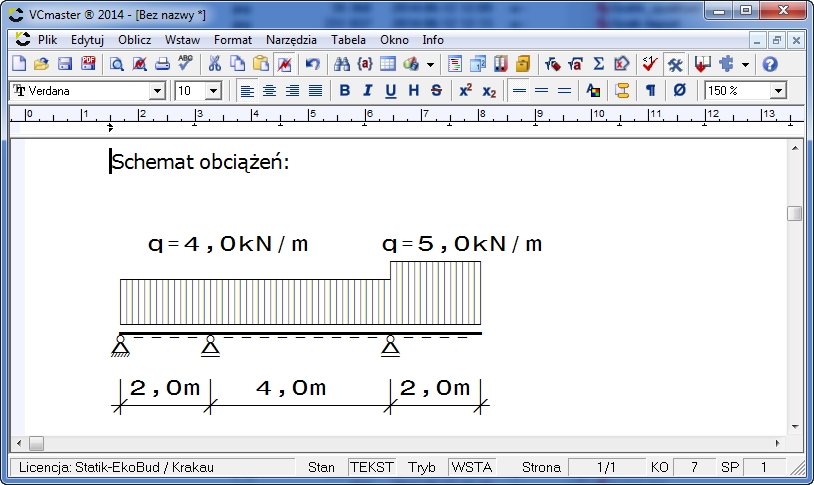Click the Cut scissors icon
The height and width of the screenshot is (485, 814).
coord(214,64)
